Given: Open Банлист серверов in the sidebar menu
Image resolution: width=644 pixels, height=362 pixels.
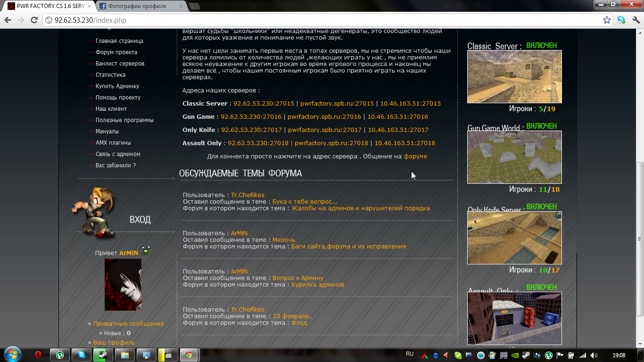Looking at the screenshot, I should (x=120, y=64).
